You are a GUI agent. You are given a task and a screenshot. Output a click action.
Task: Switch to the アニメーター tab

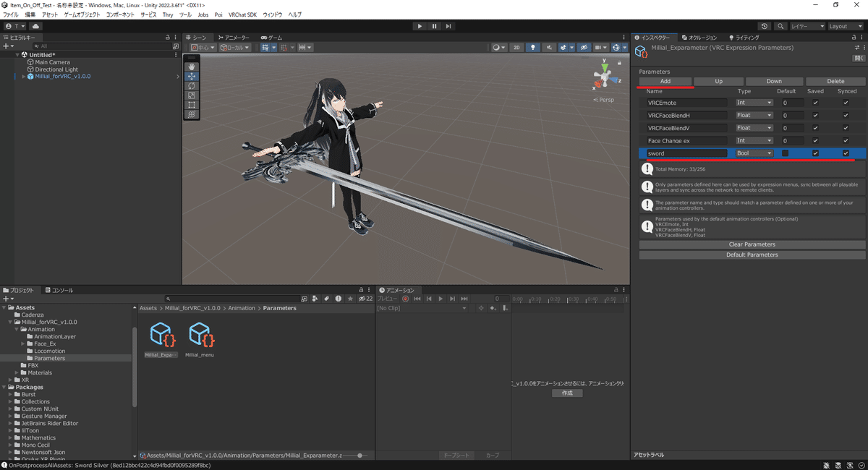point(234,38)
